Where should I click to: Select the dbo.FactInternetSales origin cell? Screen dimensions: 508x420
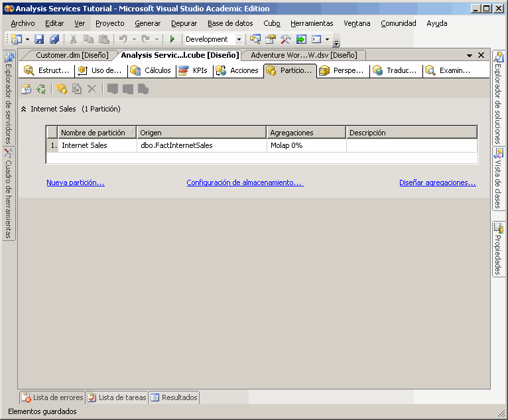coord(202,145)
